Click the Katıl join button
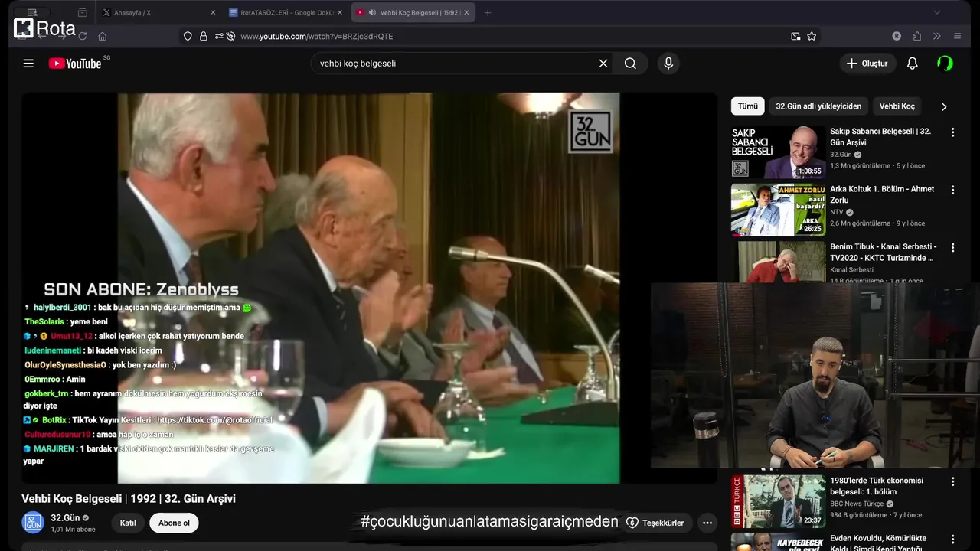This screenshot has height=551, width=980. coord(128,523)
